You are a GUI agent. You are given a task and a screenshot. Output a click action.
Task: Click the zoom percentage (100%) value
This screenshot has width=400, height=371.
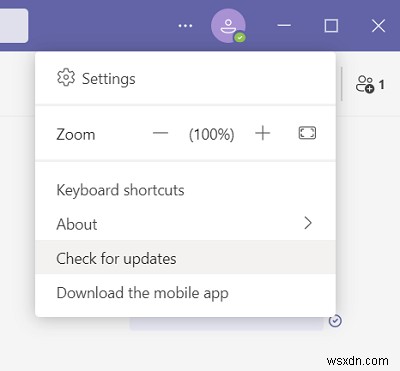pos(212,134)
